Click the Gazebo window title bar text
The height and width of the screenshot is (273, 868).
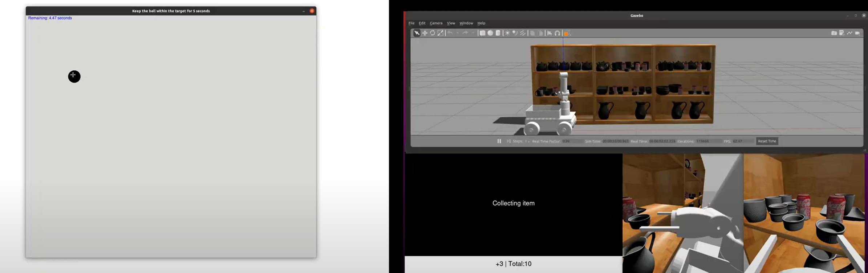(637, 16)
